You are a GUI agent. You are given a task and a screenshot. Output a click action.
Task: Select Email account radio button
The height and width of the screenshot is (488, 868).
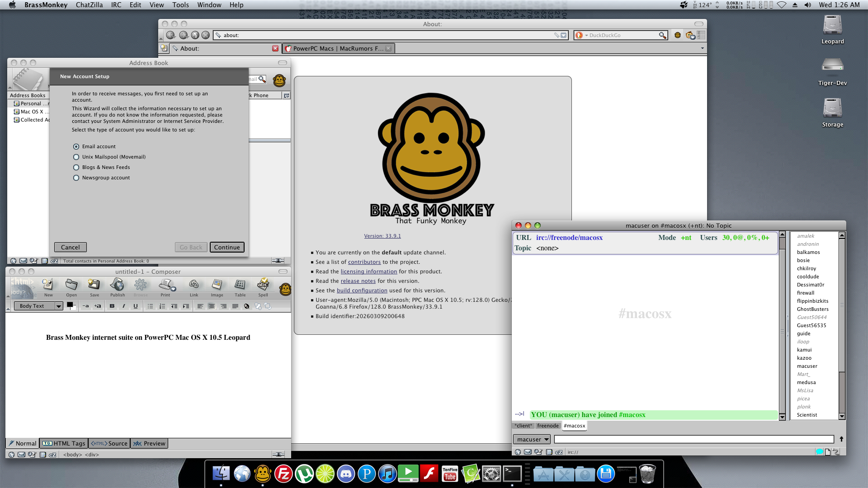click(x=76, y=146)
